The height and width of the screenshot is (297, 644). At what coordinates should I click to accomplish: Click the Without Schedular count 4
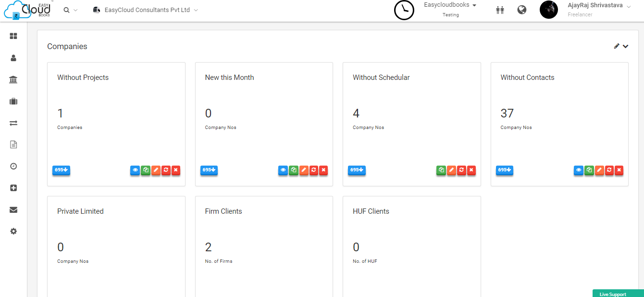point(356,113)
